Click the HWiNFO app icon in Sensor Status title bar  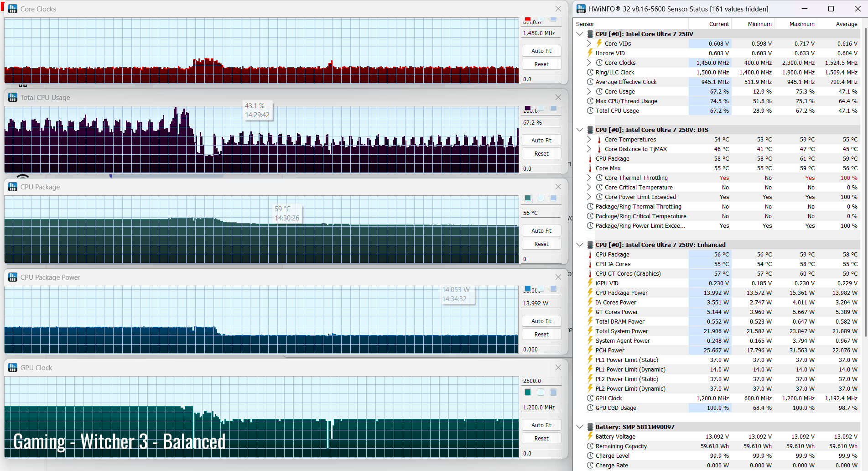point(581,9)
